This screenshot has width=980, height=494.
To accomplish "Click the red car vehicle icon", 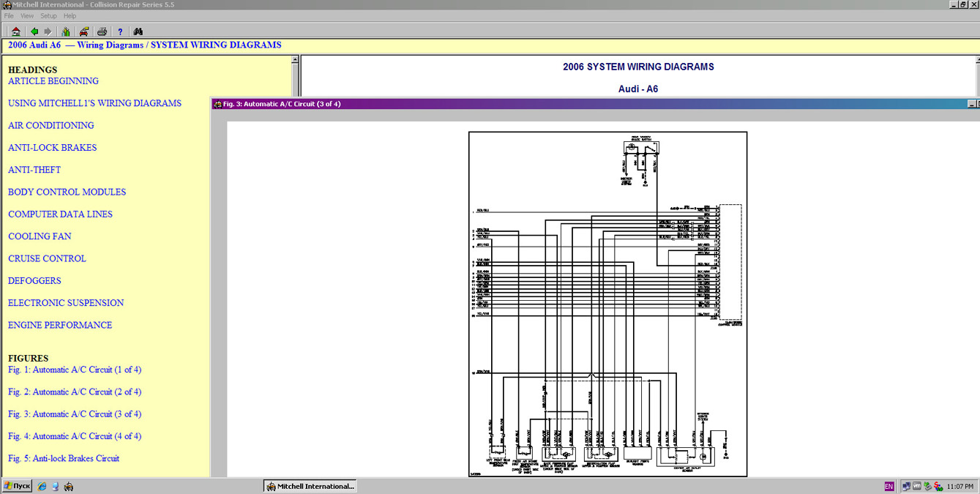I will tap(84, 31).
